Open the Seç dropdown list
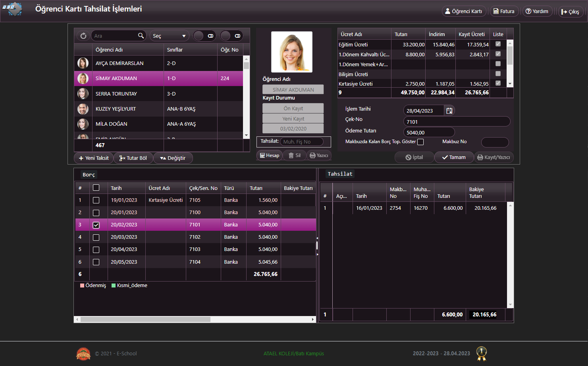This screenshot has width=588, height=366. pos(169,36)
